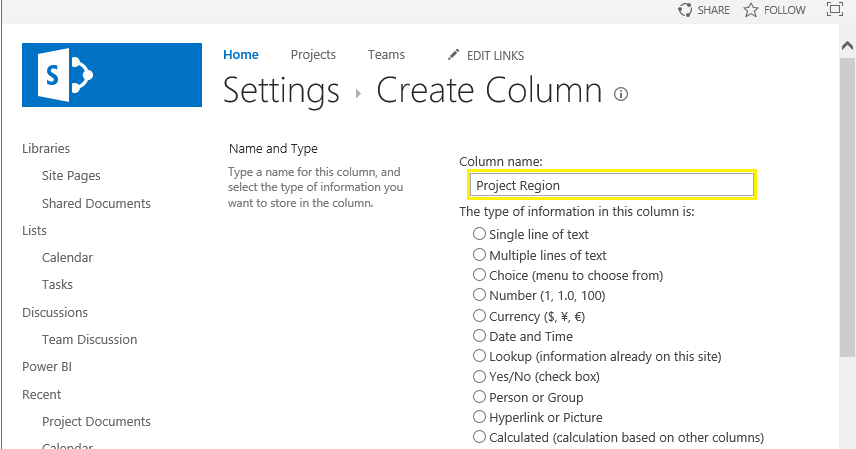This screenshot has width=856, height=449.
Task: Select Person or Group radio button
Action: point(479,397)
